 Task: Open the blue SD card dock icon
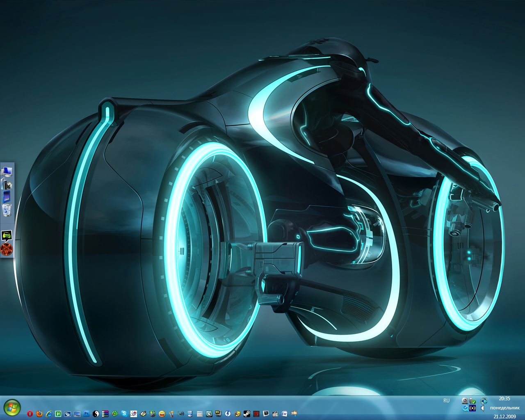click(x=7, y=196)
